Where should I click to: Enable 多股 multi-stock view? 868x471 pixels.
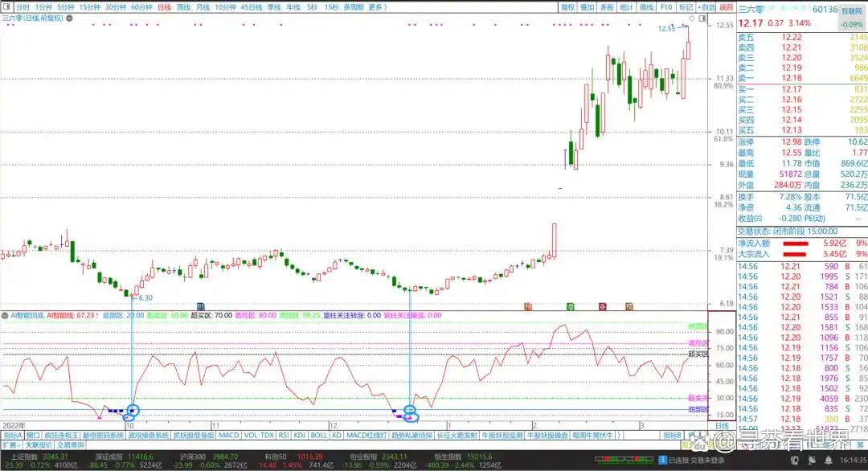(607, 7)
